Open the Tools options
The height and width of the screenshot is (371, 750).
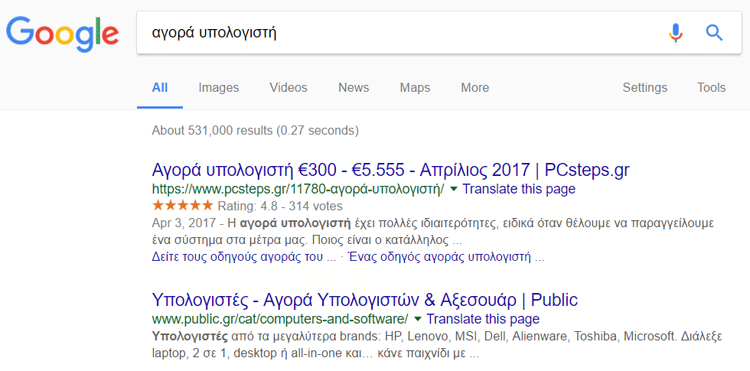click(711, 88)
